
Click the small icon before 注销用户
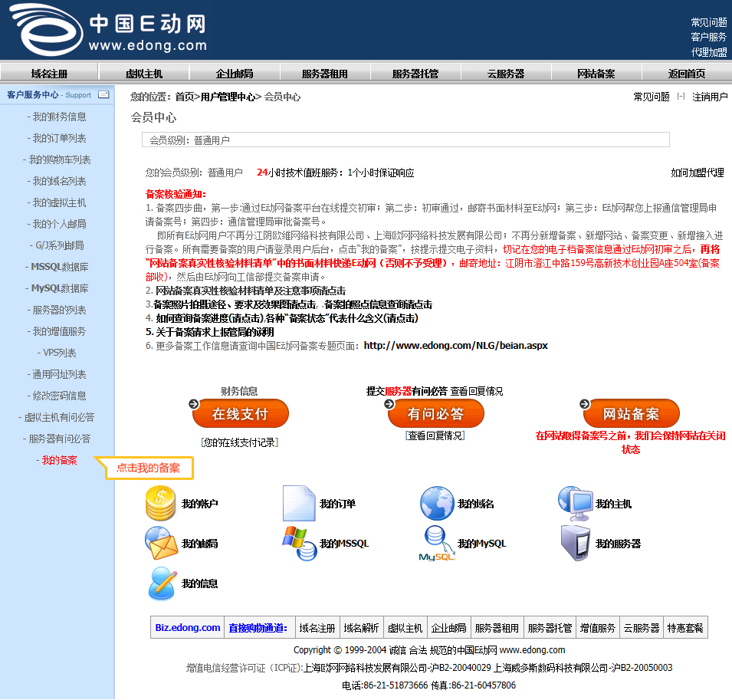pyautogui.click(x=681, y=97)
